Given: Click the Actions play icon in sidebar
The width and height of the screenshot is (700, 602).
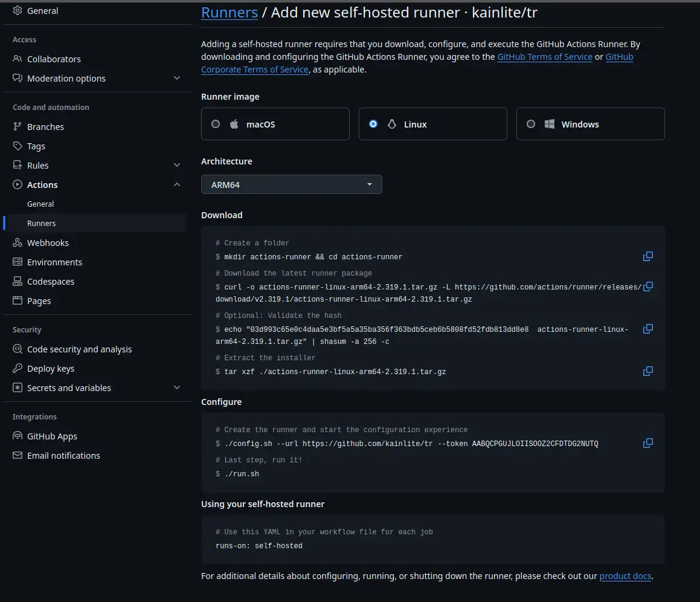Looking at the screenshot, I should tap(18, 184).
